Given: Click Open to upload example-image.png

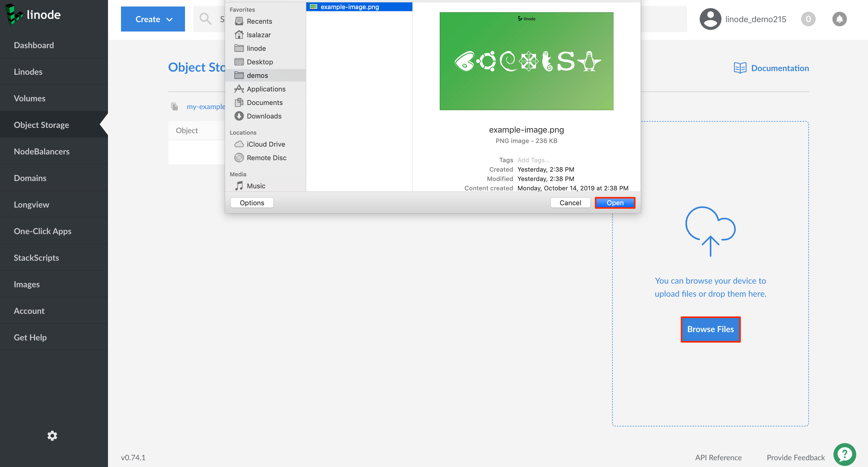Looking at the screenshot, I should click(x=615, y=202).
